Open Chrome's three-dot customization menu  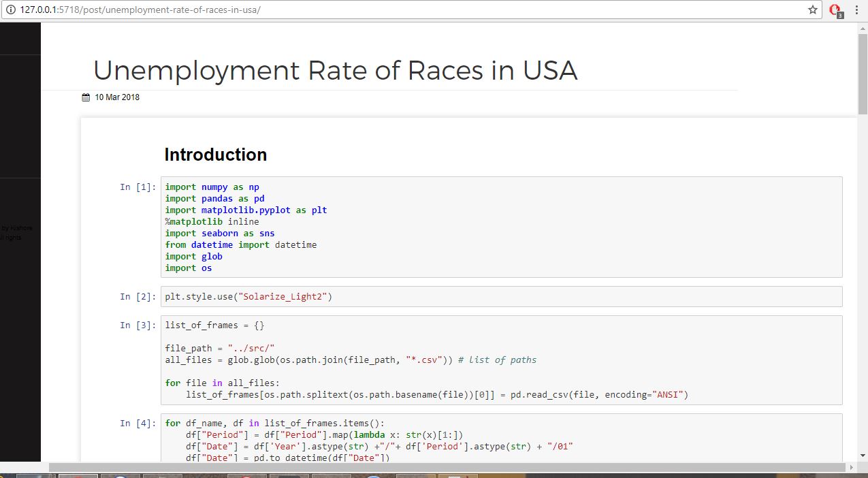point(856,10)
